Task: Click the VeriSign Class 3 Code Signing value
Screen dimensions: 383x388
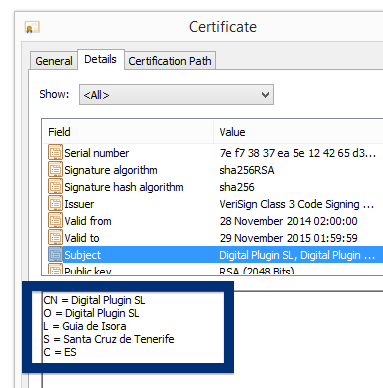Action: click(297, 204)
